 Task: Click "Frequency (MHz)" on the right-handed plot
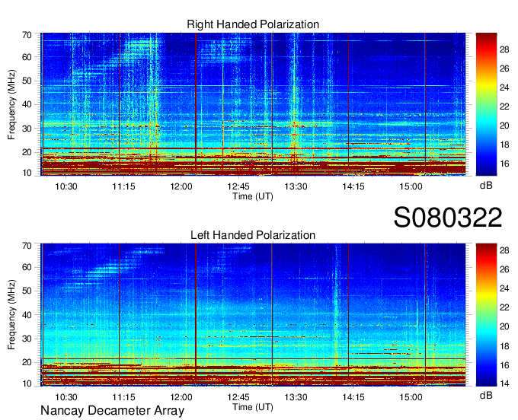pyautogui.click(x=11, y=104)
